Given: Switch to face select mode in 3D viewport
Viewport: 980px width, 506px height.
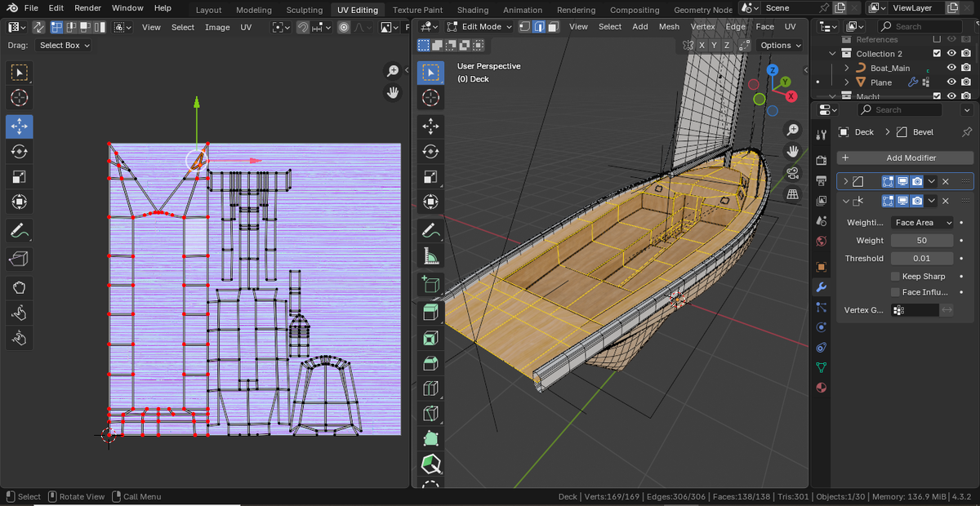Looking at the screenshot, I should [553, 26].
